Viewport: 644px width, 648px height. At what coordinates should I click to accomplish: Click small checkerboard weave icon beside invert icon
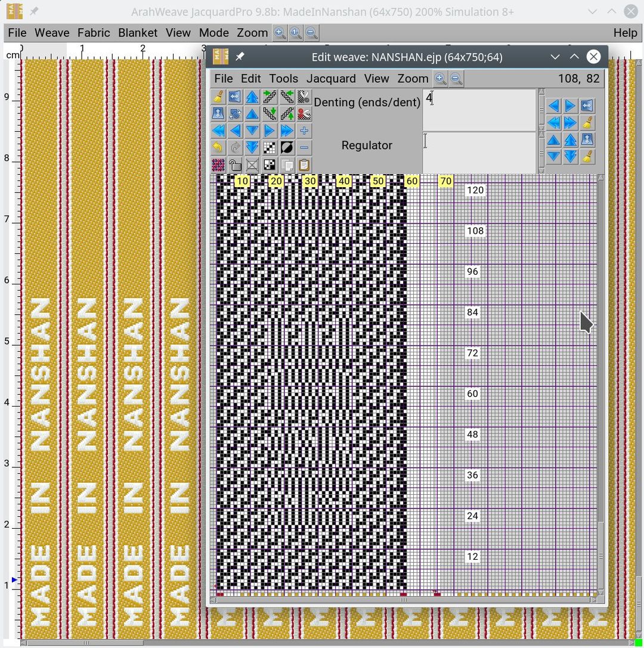270,147
